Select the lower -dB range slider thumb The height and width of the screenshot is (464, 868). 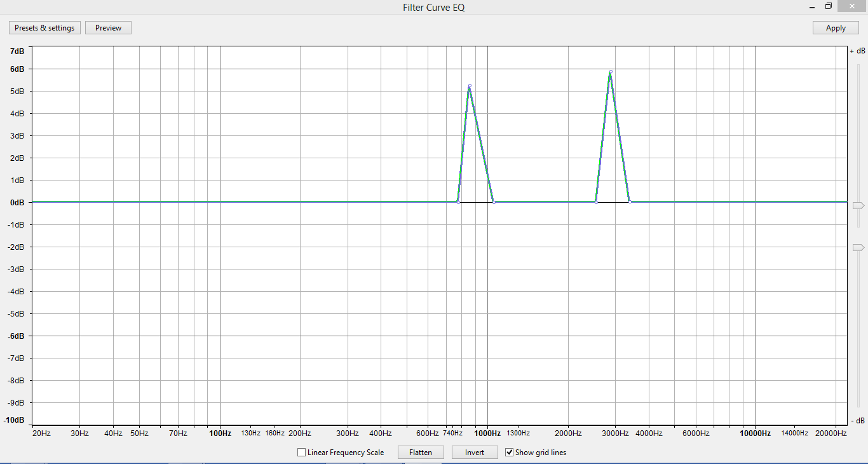point(858,247)
